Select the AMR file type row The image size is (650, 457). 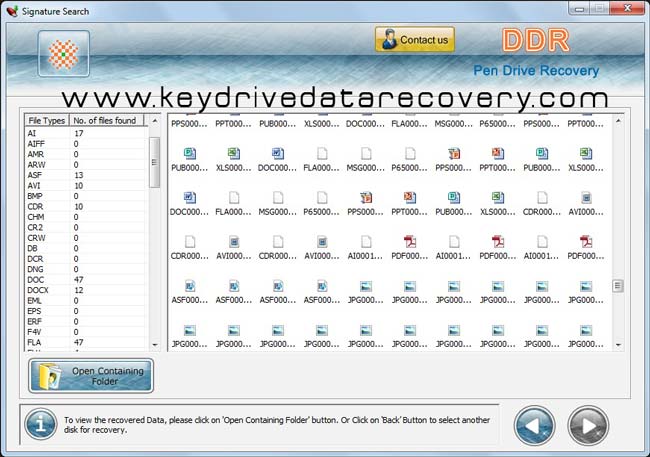[86, 154]
